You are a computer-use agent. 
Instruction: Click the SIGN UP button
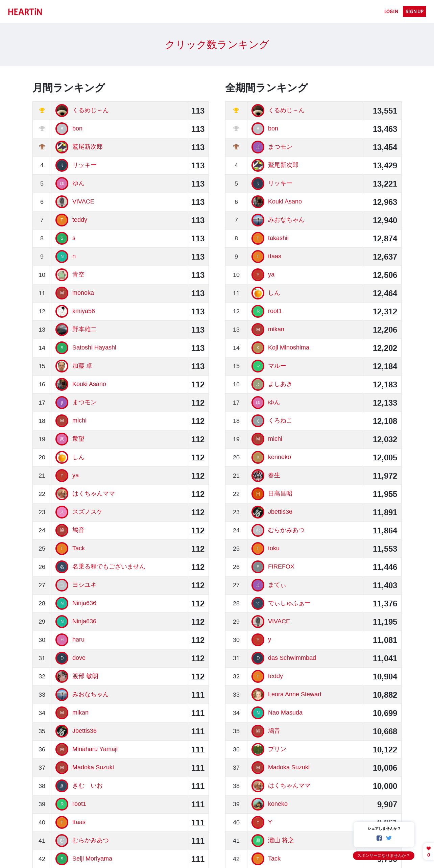click(414, 11)
